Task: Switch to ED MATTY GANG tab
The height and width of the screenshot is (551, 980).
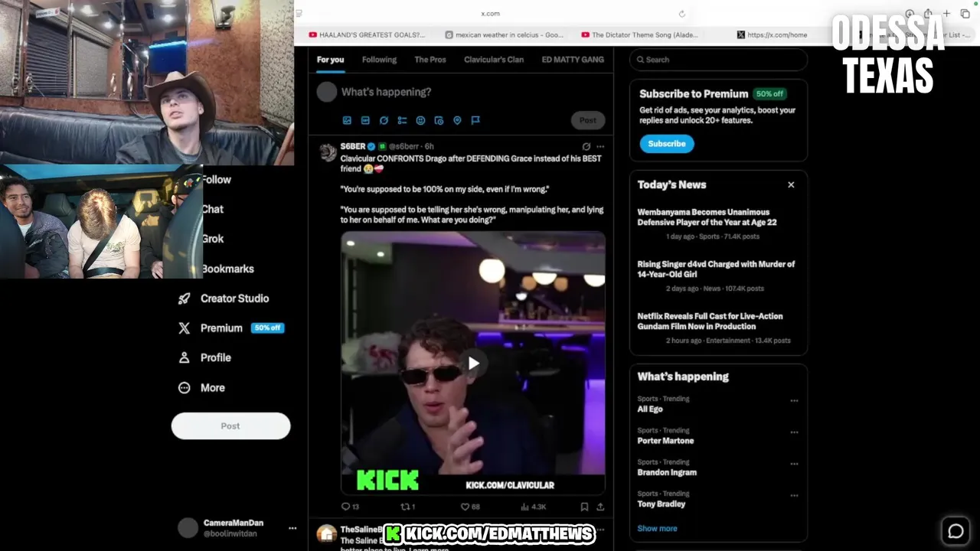Action: point(573,59)
